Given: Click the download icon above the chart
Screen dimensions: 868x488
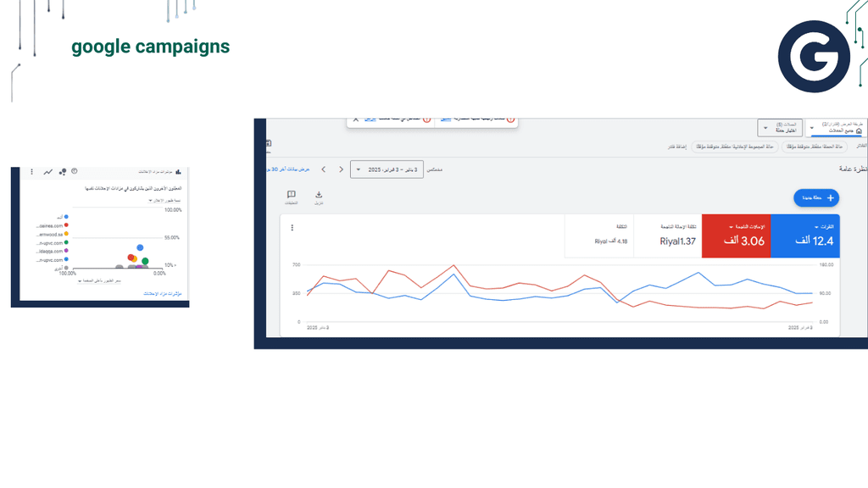Looking at the screenshot, I should 319,195.
